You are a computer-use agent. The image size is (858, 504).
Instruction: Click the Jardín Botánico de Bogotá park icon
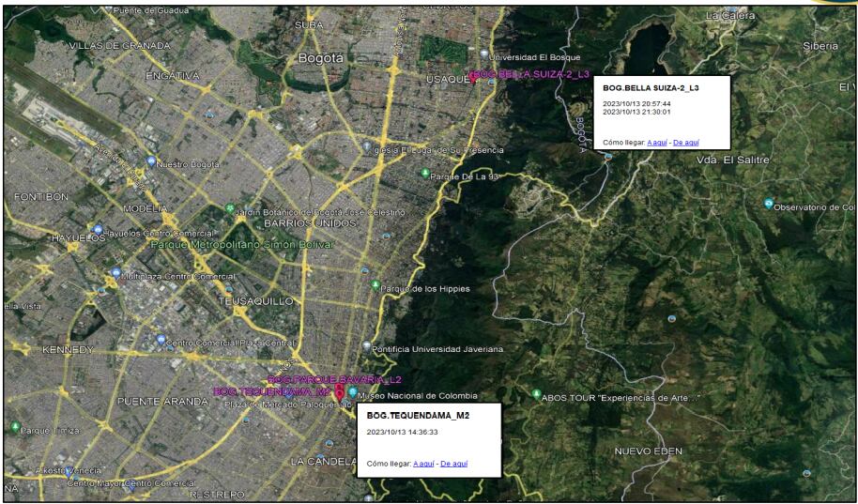click(230, 208)
